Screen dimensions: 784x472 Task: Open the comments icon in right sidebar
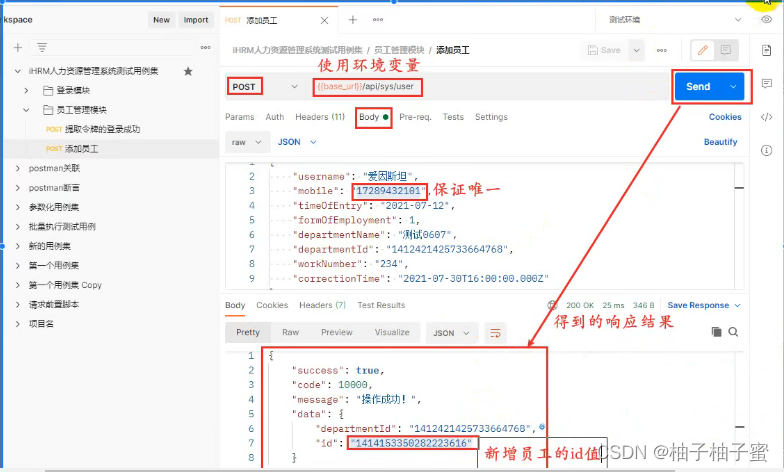[766, 84]
